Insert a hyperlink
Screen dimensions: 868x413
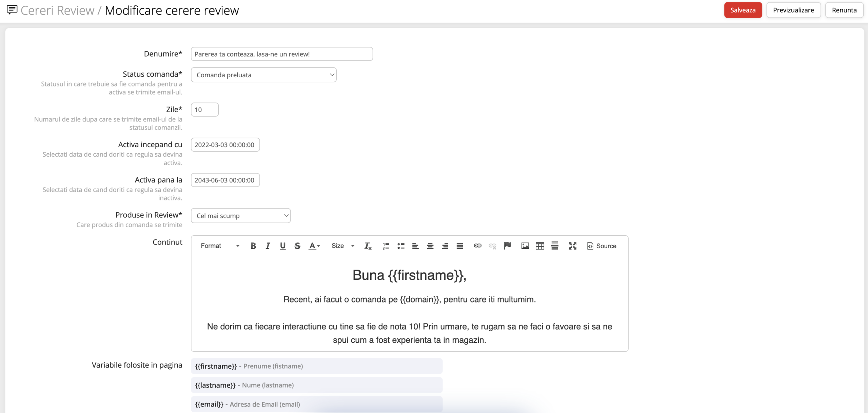[x=477, y=246]
